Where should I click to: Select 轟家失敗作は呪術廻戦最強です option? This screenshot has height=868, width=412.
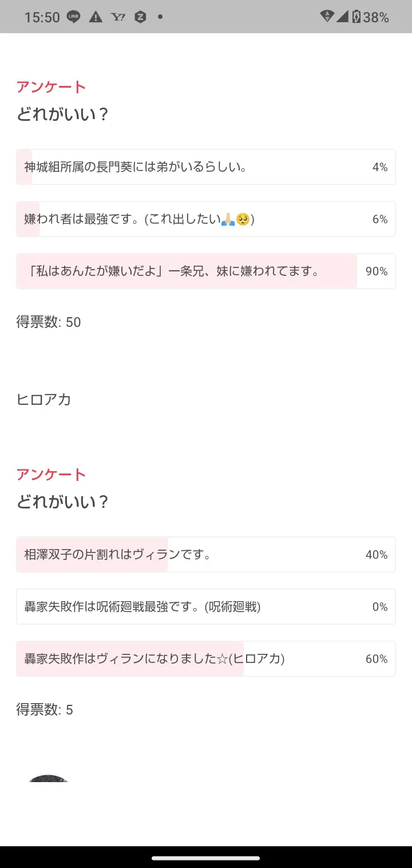(x=205, y=607)
